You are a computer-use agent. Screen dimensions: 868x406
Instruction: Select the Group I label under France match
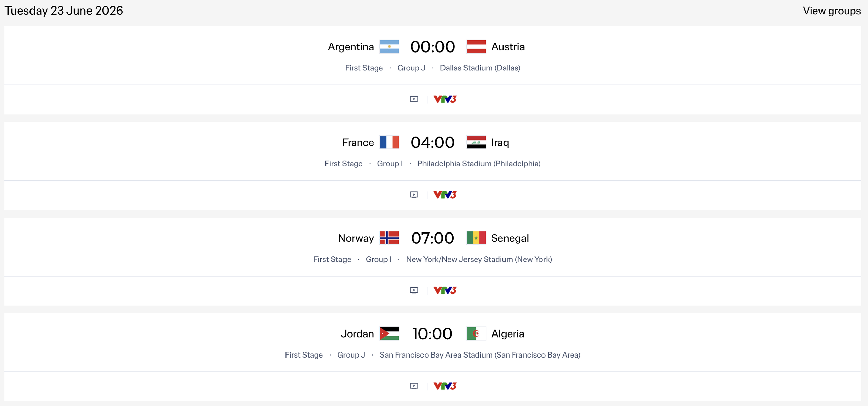[x=390, y=163]
